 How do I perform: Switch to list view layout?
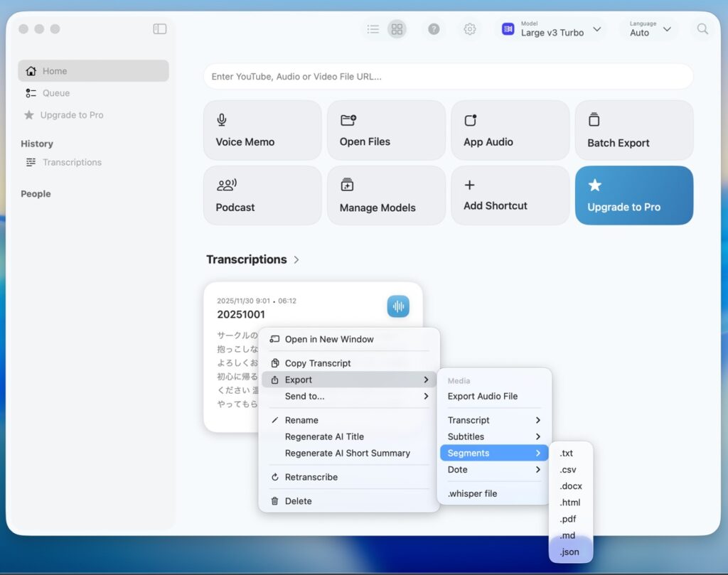(373, 29)
